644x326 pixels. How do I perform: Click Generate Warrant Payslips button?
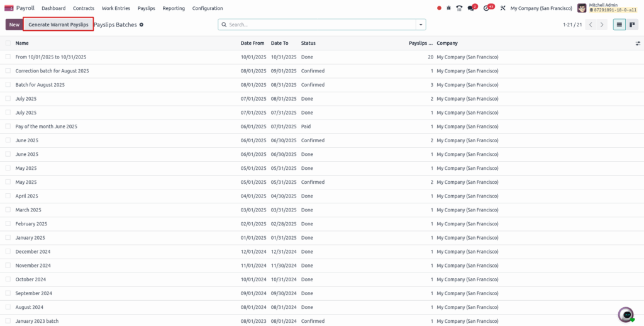(x=58, y=25)
